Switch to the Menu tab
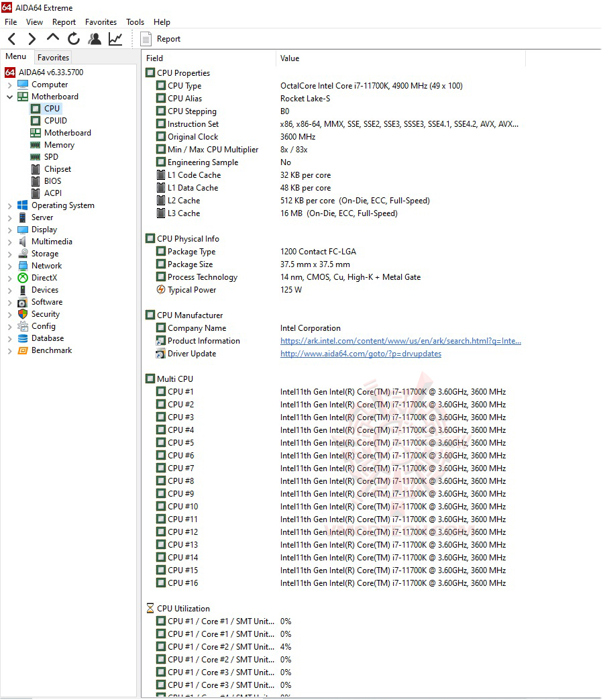This screenshot has width=603, height=700. click(16, 56)
